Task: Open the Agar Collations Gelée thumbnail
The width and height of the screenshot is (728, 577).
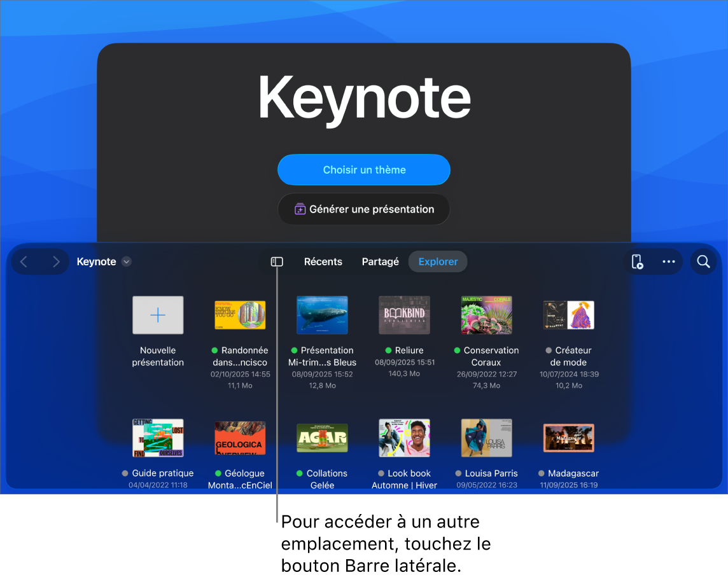Action: (322, 438)
